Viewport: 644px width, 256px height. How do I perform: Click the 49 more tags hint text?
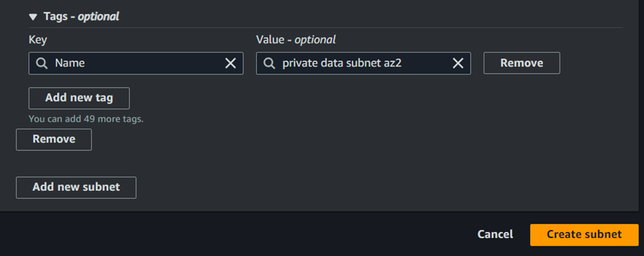click(86, 119)
